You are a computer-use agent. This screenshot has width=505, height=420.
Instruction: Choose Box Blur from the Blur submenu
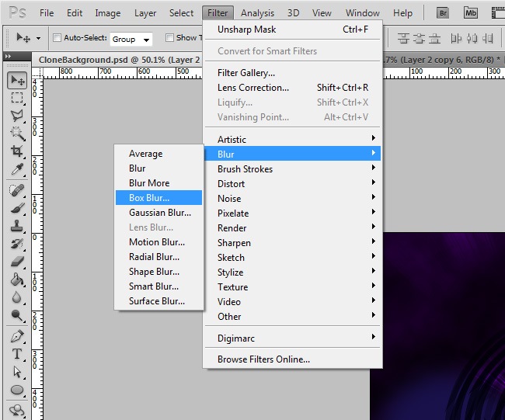point(149,198)
